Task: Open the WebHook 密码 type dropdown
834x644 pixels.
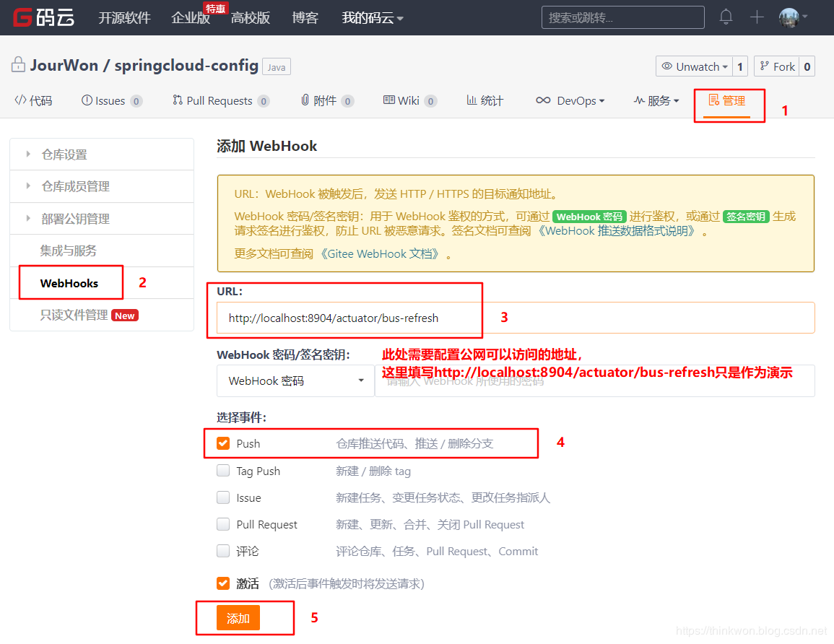Action: (295, 381)
